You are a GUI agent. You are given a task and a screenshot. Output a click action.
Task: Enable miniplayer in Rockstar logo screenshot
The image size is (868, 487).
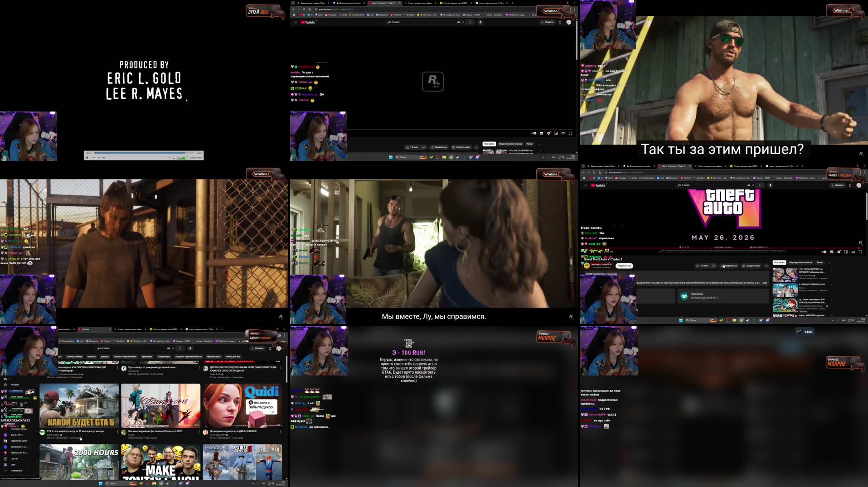[556, 133]
